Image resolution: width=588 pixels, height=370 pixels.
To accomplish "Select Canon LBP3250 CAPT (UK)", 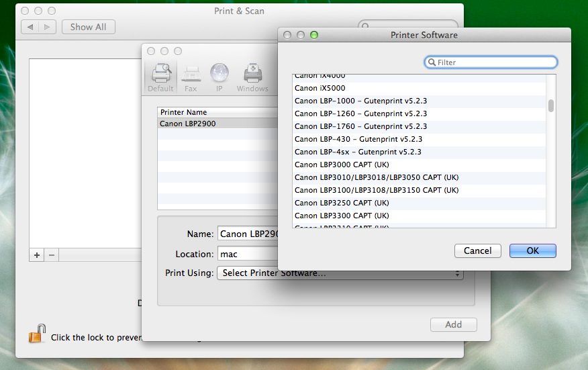I will pos(419,203).
